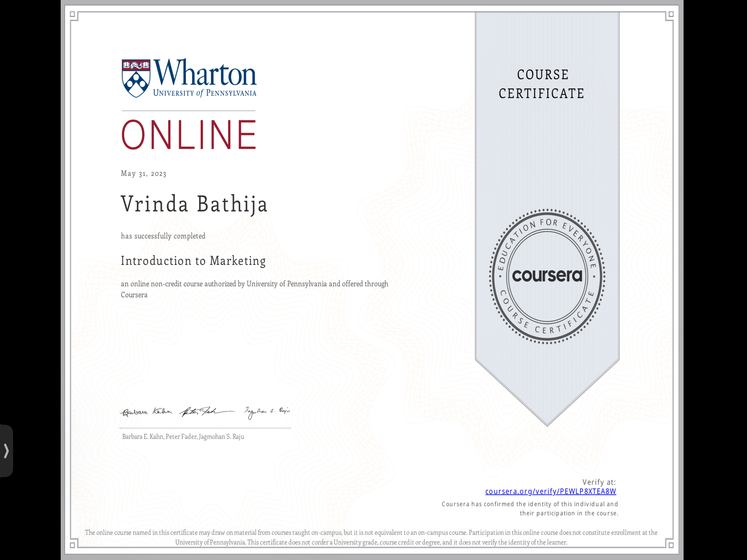Click the Introduction to Marketing course title
Image resolution: width=747 pixels, height=560 pixels.
pyautogui.click(x=193, y=261)
